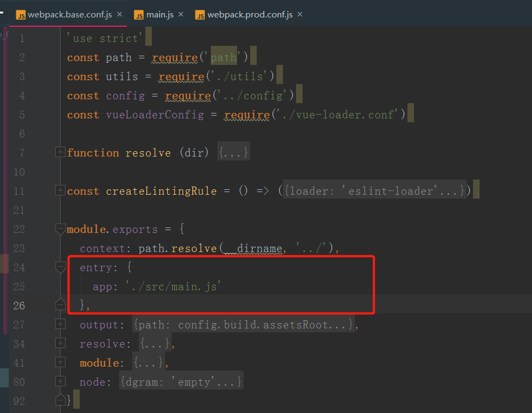The height and width of the screenshot is (413, 532).
Task: Click the require call on the path line
Action: (174, 58)
